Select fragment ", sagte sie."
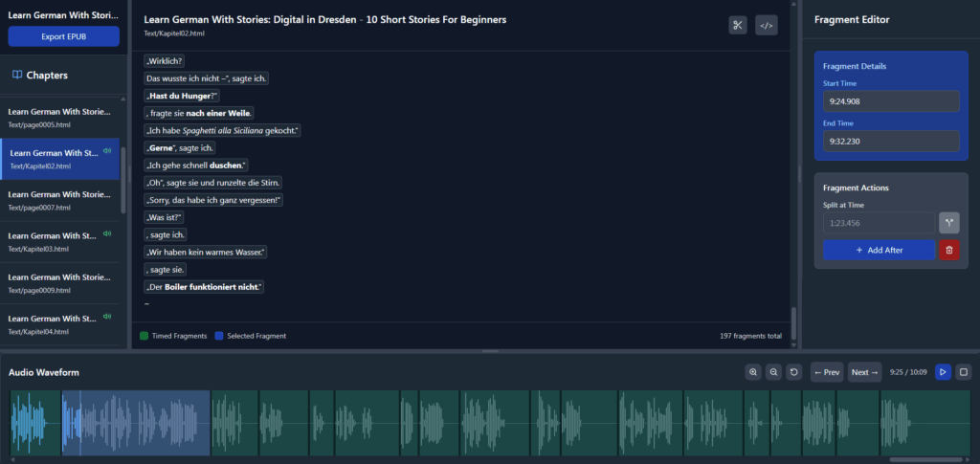The image size is (980, 464). (x=165, y=270)
